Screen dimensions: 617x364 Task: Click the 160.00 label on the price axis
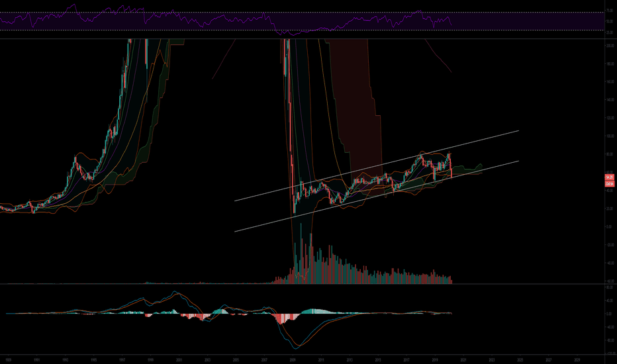click(610, 82)
